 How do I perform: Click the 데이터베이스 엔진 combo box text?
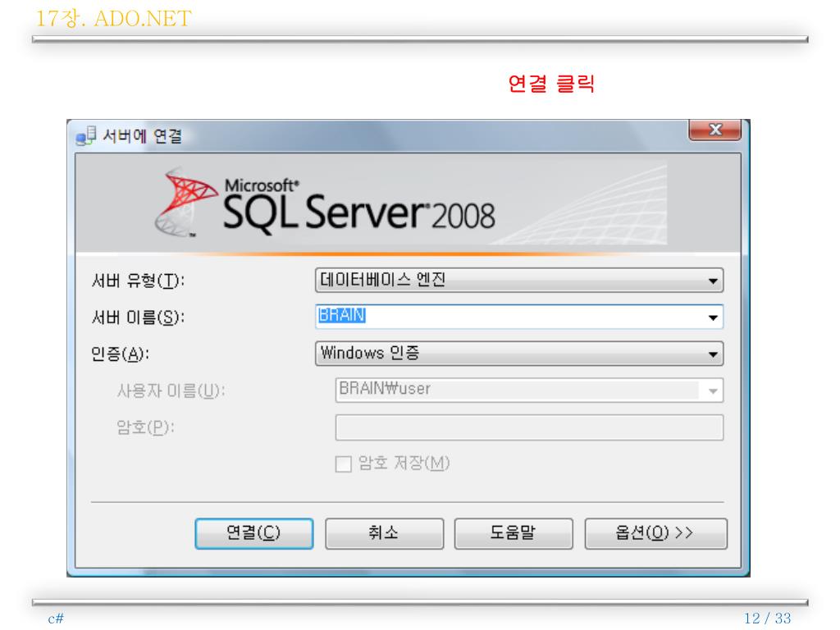[382, 280]
